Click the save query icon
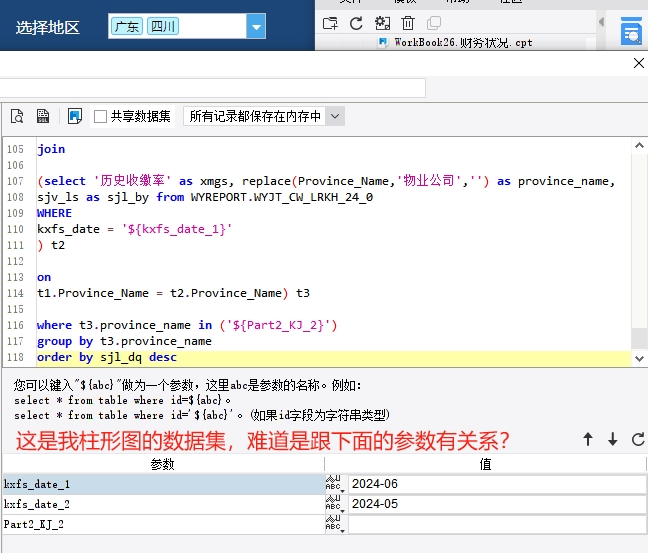Image resolution: width=648 pixels, height=553 pixels. tap(75, 117)
